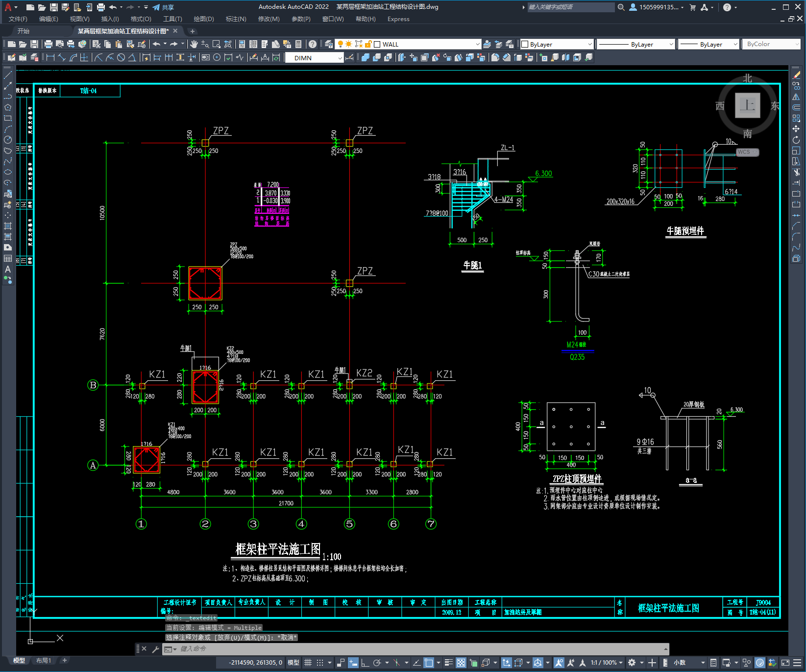This screenshot has height=672, width=806.
Task: Select the Diameter dimension tool
Action: [x=121, y=58]
